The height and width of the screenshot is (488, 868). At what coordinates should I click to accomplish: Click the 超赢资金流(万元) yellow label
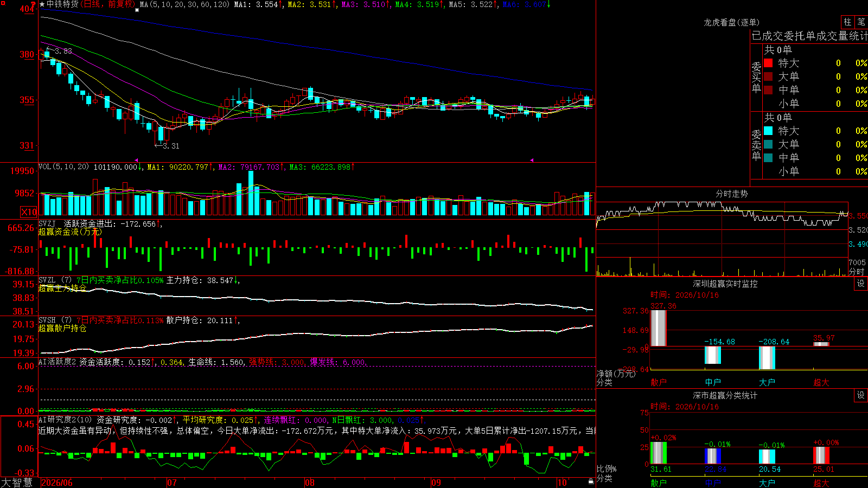[x=69, y=232]
